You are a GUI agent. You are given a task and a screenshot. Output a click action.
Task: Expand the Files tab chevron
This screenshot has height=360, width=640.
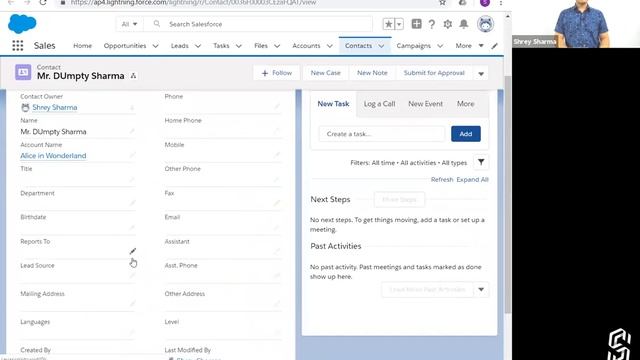277,46
